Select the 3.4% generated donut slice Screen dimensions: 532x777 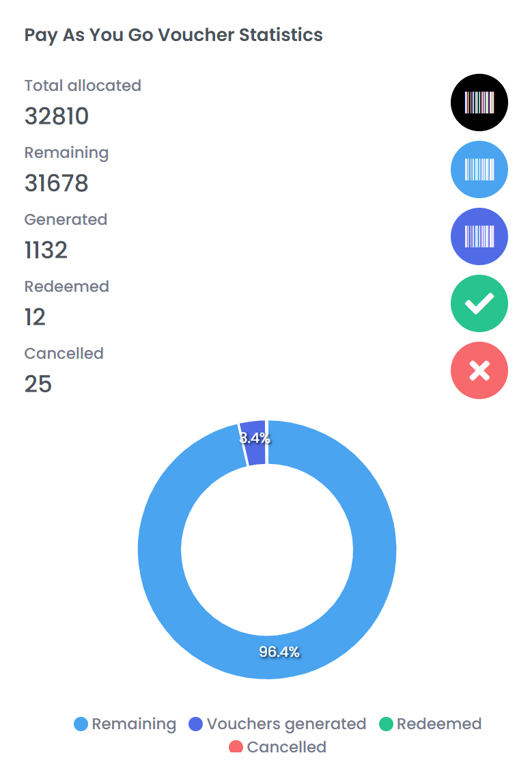click(255, 443)
